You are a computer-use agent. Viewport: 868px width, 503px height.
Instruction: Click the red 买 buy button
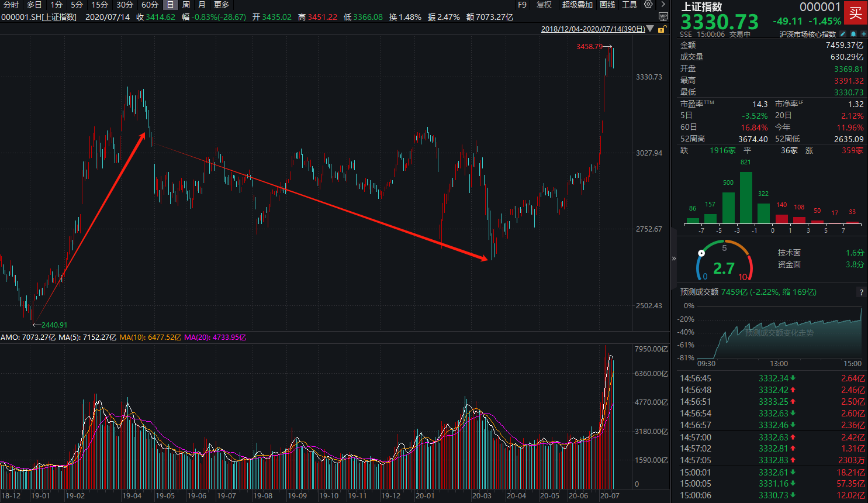coord(856,13)
